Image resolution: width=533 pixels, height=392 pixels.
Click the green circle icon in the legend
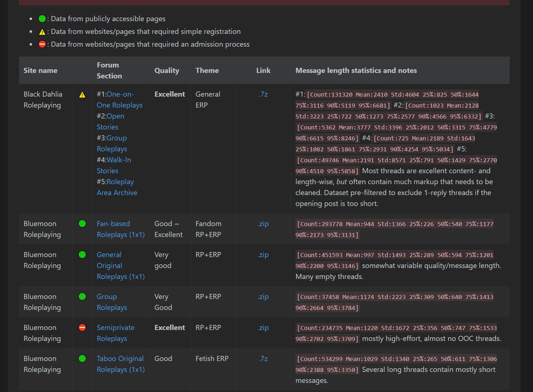pos(42,19)
